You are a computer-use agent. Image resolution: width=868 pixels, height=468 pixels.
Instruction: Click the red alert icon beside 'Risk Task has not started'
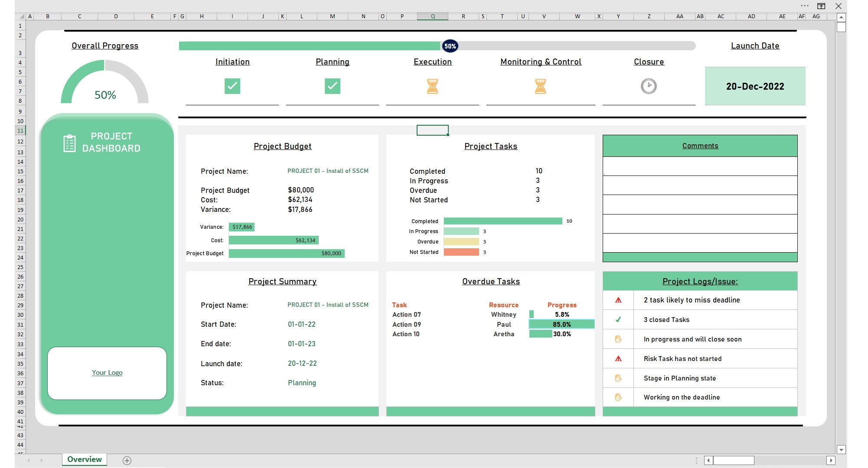(618, 358)
